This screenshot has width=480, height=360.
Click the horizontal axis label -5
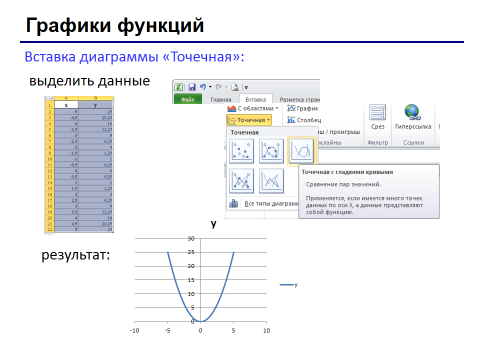tap(167, 331)
